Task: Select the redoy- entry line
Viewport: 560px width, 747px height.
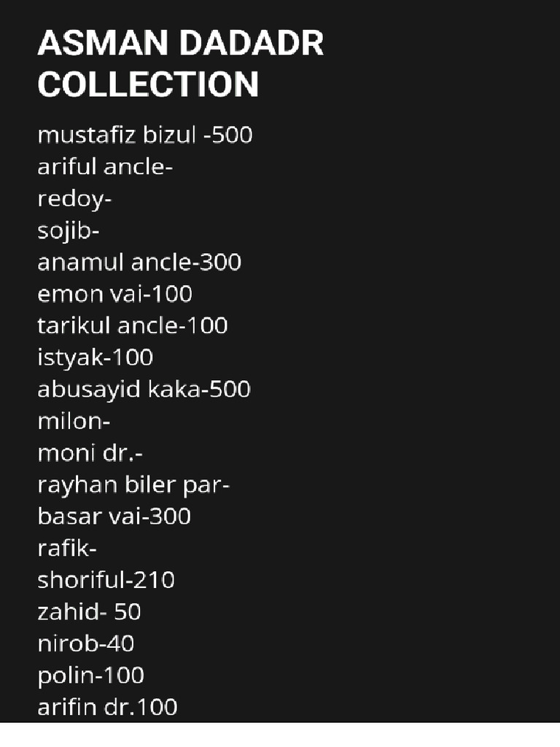Action: point(74,199)
